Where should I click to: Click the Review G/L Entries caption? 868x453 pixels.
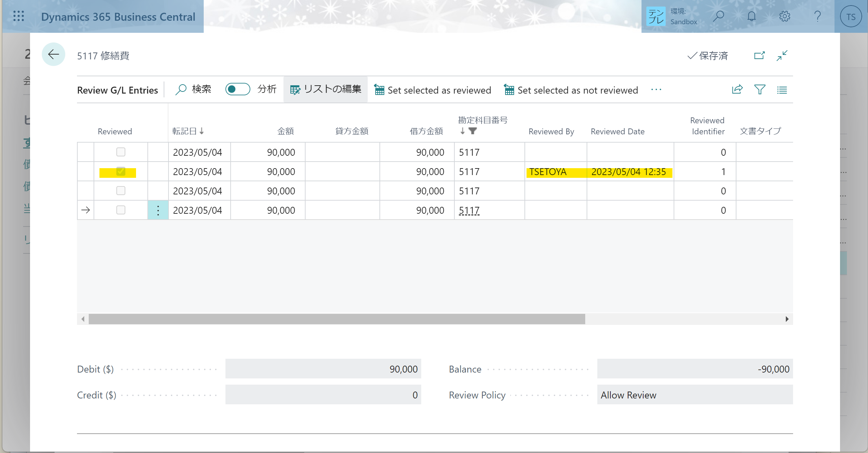(x=117, y=90)
